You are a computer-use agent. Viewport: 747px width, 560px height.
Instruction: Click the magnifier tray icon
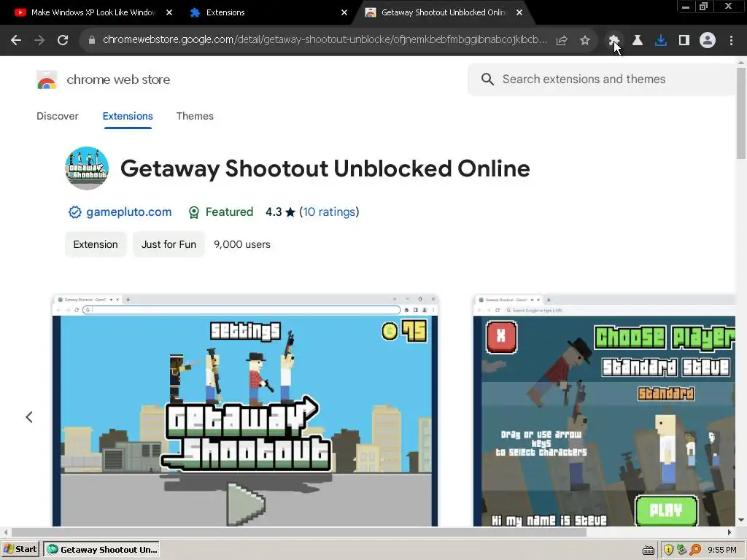point(695,550)
